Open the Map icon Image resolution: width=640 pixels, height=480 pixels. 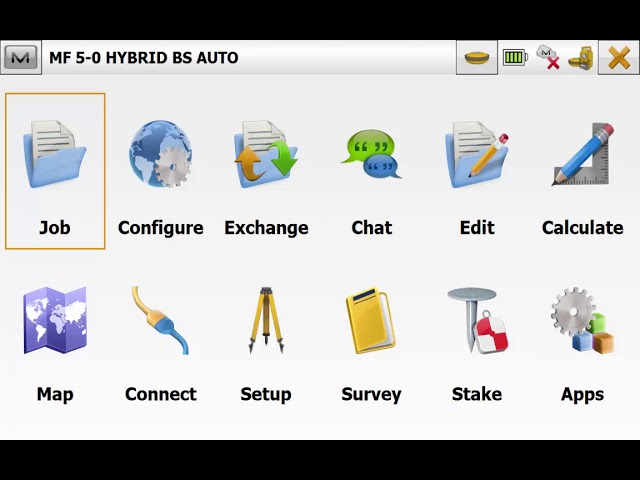(x=55, y=321)
